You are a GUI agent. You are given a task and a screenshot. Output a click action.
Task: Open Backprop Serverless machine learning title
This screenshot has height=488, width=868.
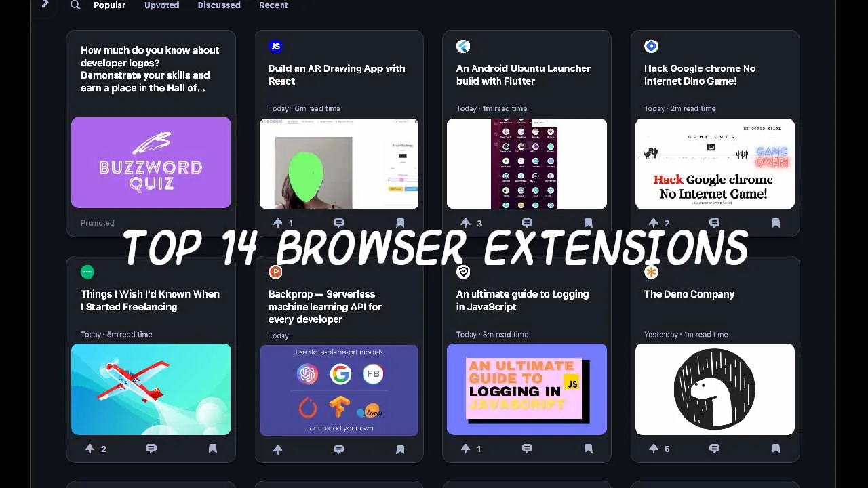(325, 306)
